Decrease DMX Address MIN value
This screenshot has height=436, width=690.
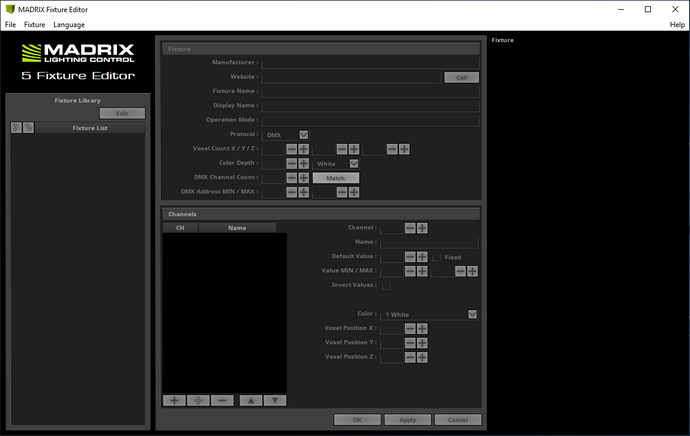[292, 192]
